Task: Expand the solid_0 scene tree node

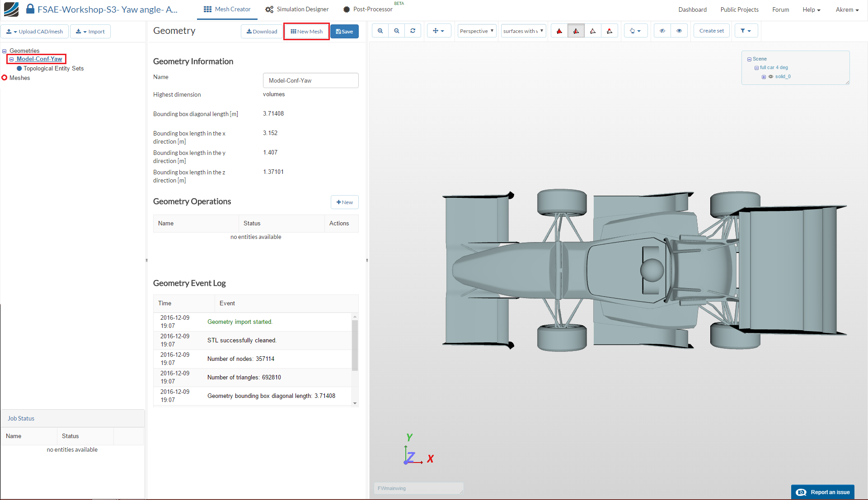Action: point(764,77)
